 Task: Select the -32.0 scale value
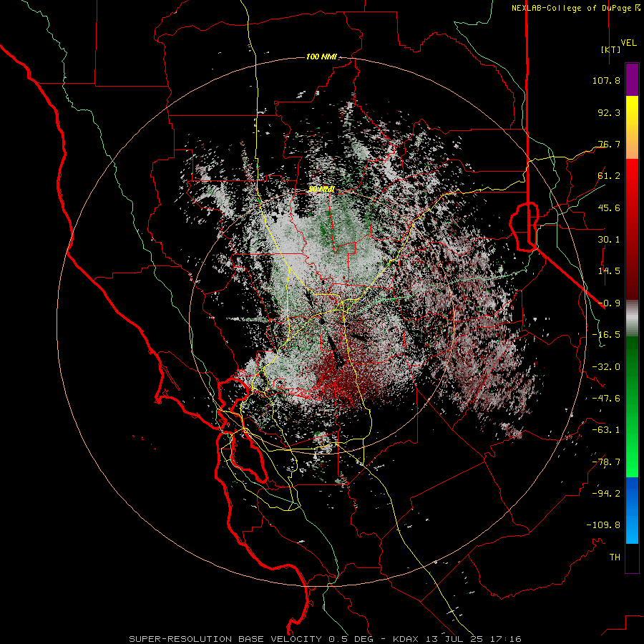click(x=606, y=367)
